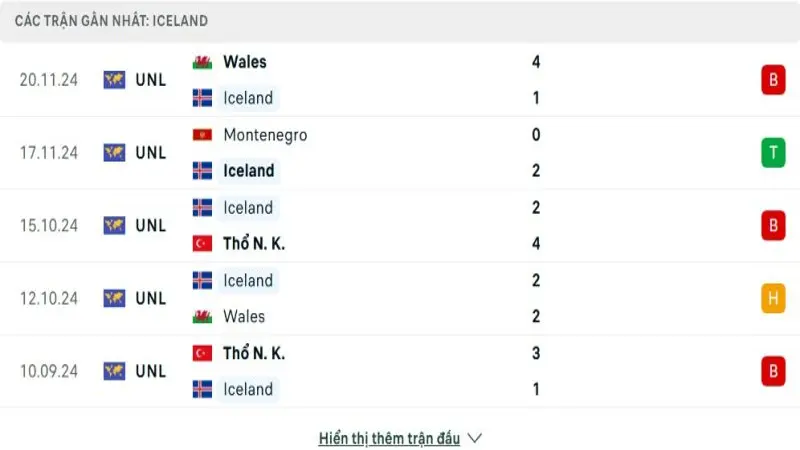Click the Montenegro flag icon

click(x=202, y=135)
